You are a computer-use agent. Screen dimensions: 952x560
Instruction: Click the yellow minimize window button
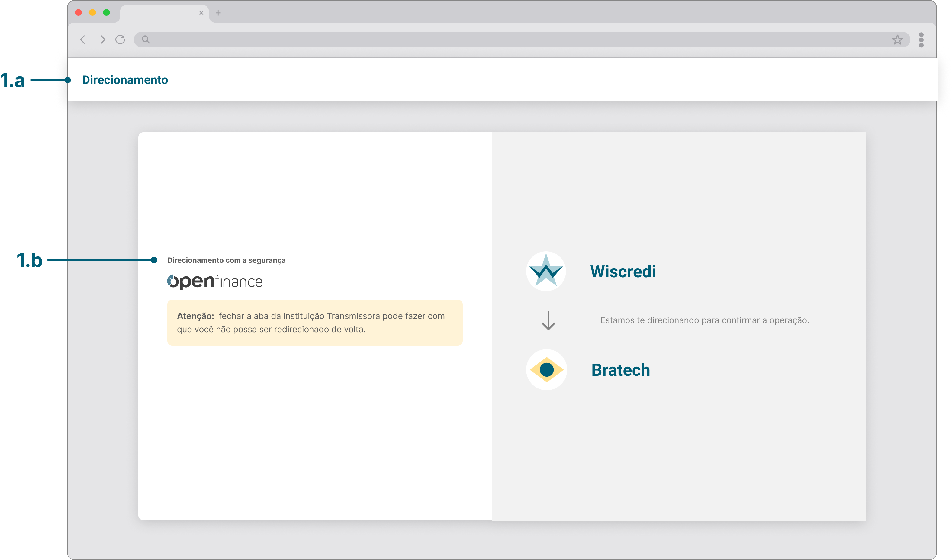pyautogui.click(x=92, y=12)
